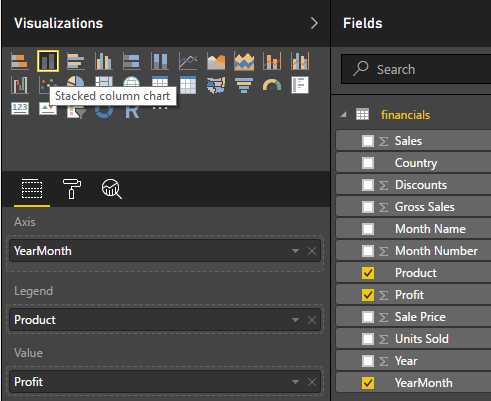Select the stacked bar chart icon
491x401 pixels.
[x=20, y=61]
